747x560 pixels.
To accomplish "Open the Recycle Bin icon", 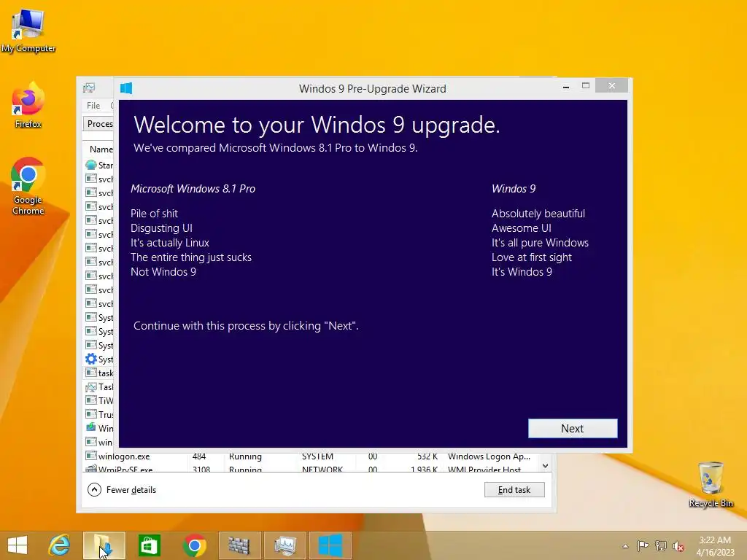I will [711, 484].
